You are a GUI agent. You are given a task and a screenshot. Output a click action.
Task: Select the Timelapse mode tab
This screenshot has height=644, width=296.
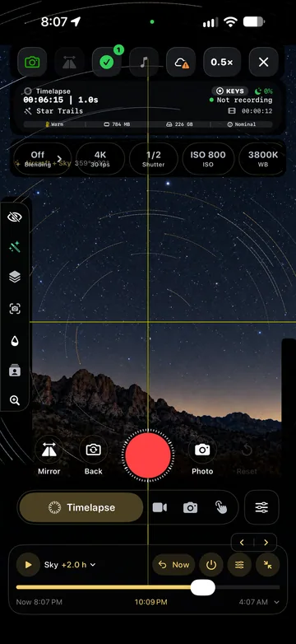coord(81,507)
